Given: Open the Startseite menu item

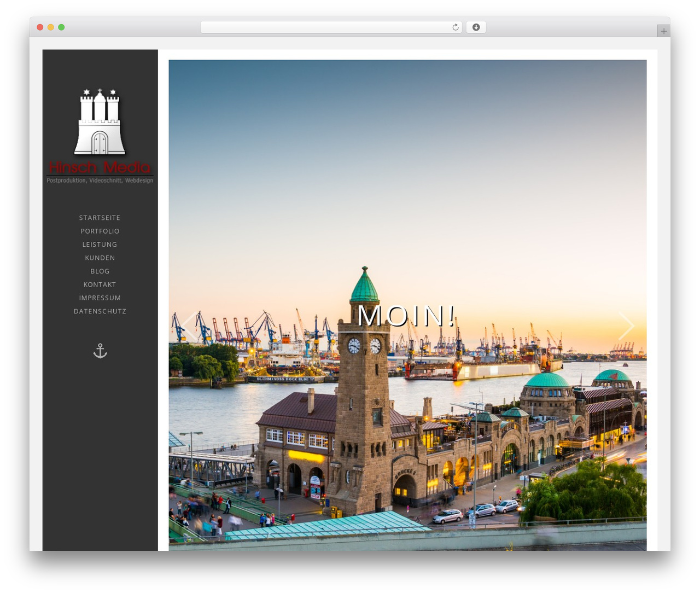Looking at the screenshot, I should coord(100,218).
